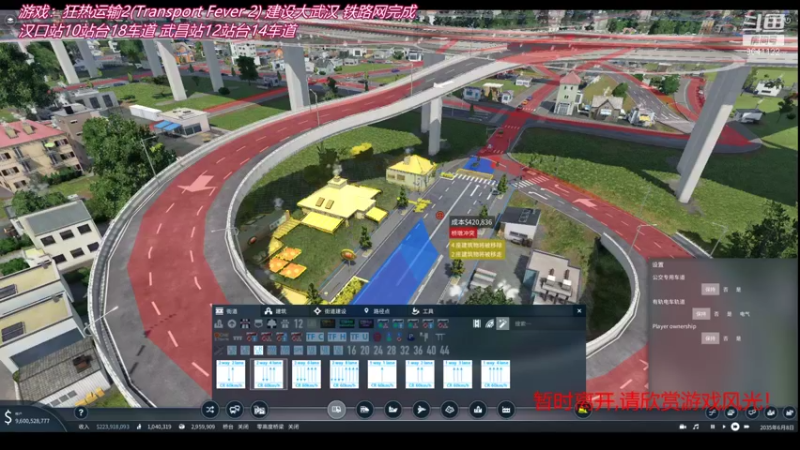Viewport: 800px width, 450px height.
Task: Click the TF C street category
Action: tap(315, 337)
